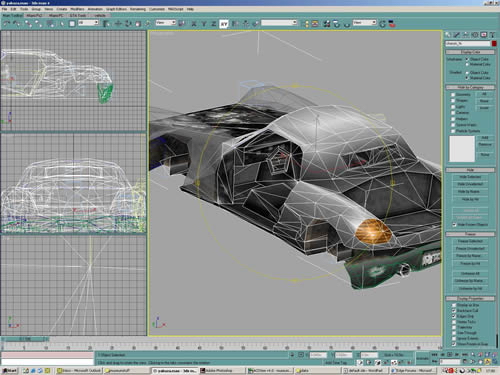Collapse the Display Color rollout
The image size is (500, 375).
470,52
